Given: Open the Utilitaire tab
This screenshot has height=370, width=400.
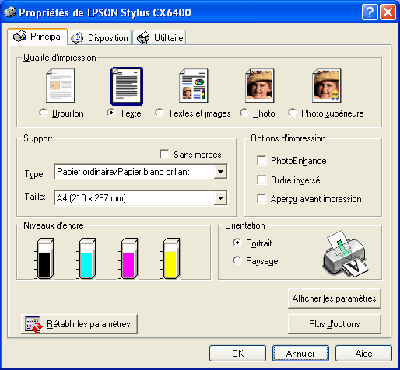Looking at the screenshot, I should [160, 38].
